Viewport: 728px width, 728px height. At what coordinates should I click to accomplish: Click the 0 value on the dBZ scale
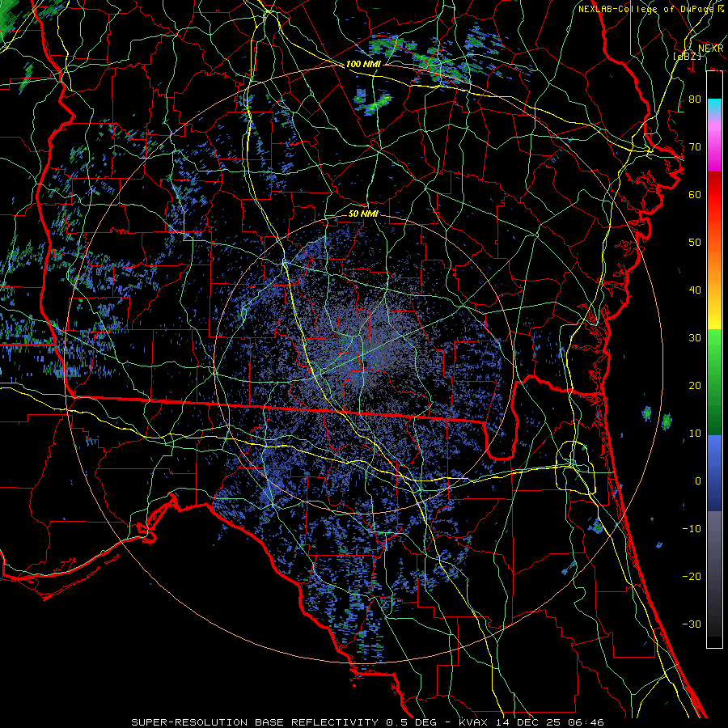[x=698, y=481]
